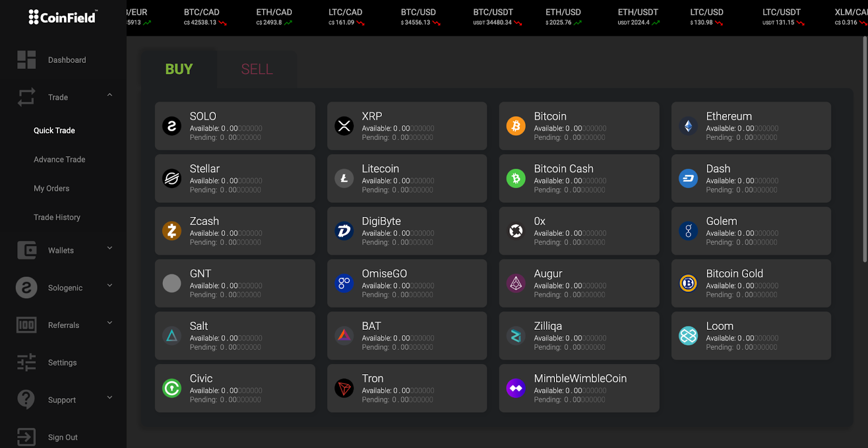Click the Settings sliders icon
This screenshot has height=448, width=868.
pos(27,362)
